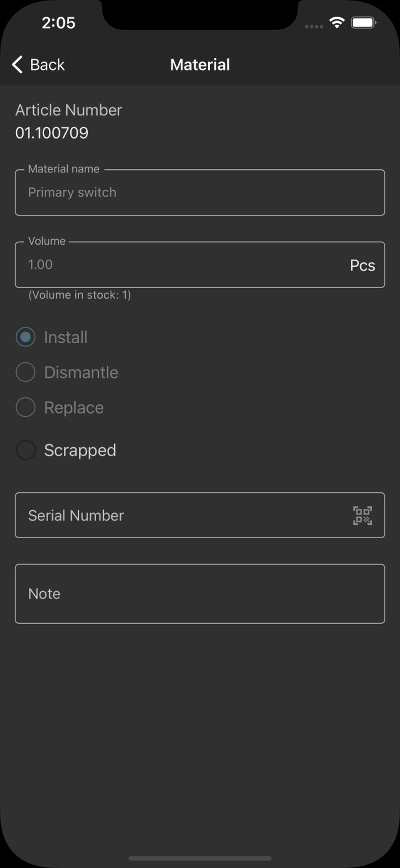Select the Scrapped radio button
The image size is (400, 868).
(26, 450)
